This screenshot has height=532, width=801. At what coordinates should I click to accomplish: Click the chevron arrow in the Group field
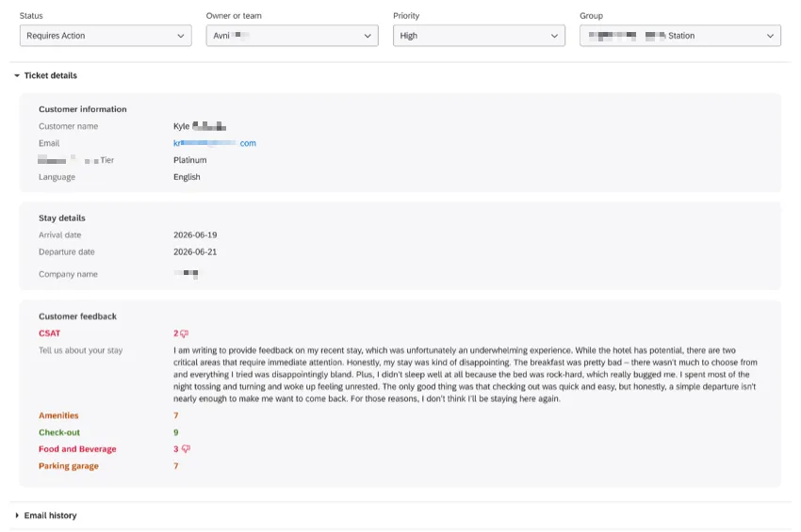[770, 36]
